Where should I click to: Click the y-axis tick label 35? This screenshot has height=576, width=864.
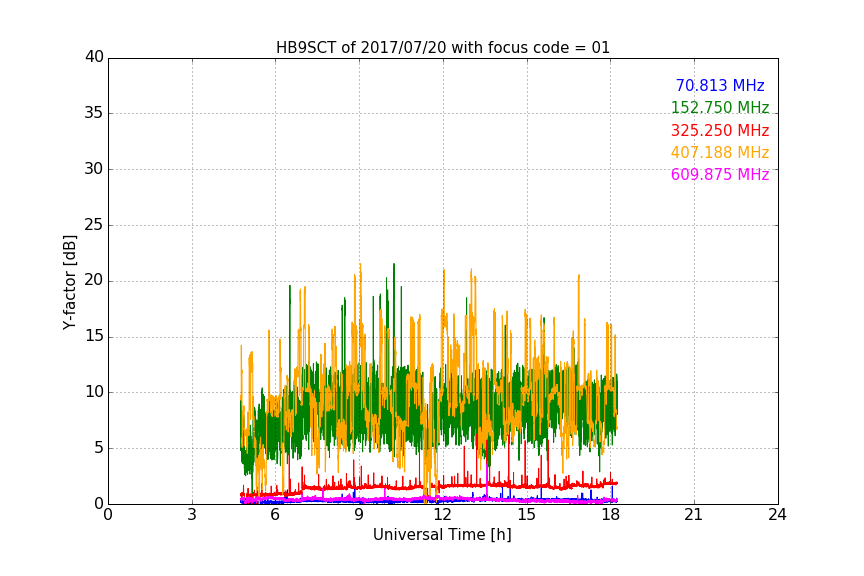[x=94, y=113]
